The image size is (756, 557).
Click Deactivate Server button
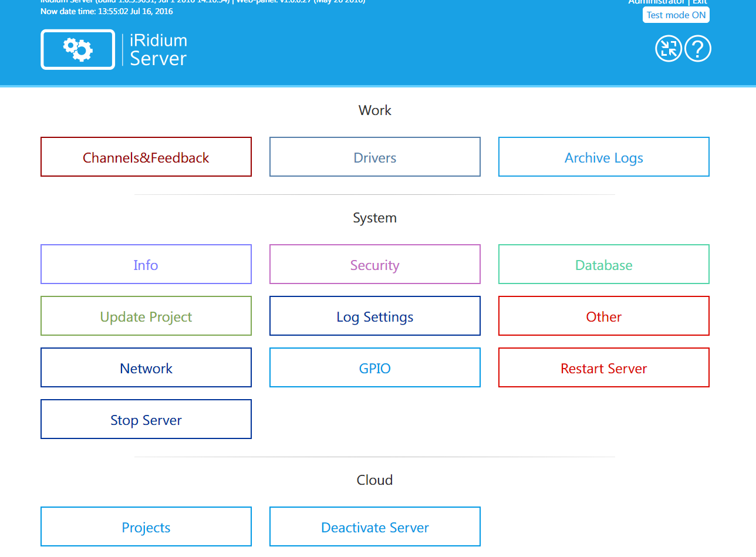click(375, 526)
